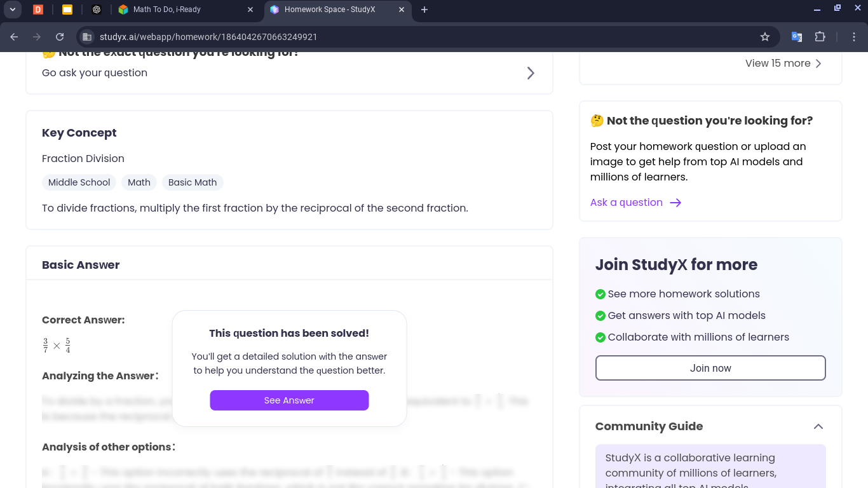Click chevron next to View 15 more
The height and width of the screenshot is (488, 868).
pyautogui.click(x=818, y=63)
